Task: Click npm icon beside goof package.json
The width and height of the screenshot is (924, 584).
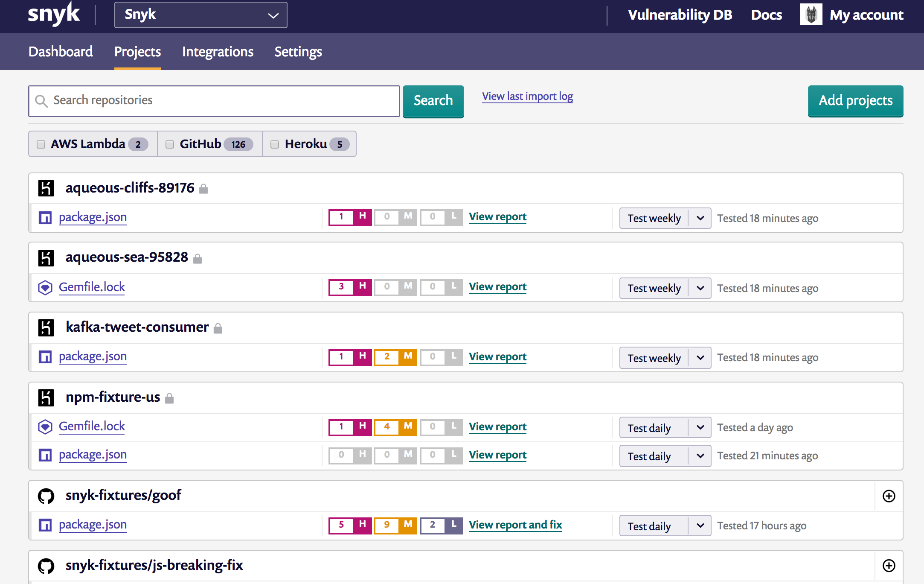Action: point(45,525)
